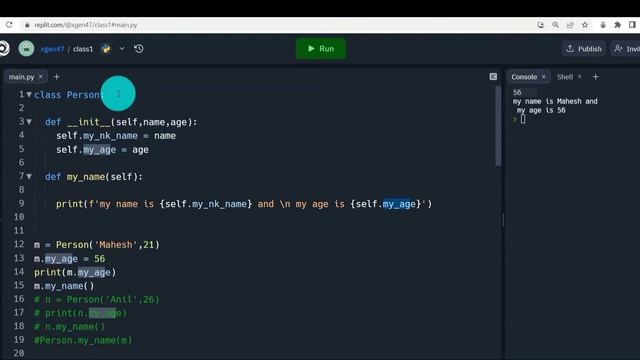Click the browser side panel icon

click(632, 25)
